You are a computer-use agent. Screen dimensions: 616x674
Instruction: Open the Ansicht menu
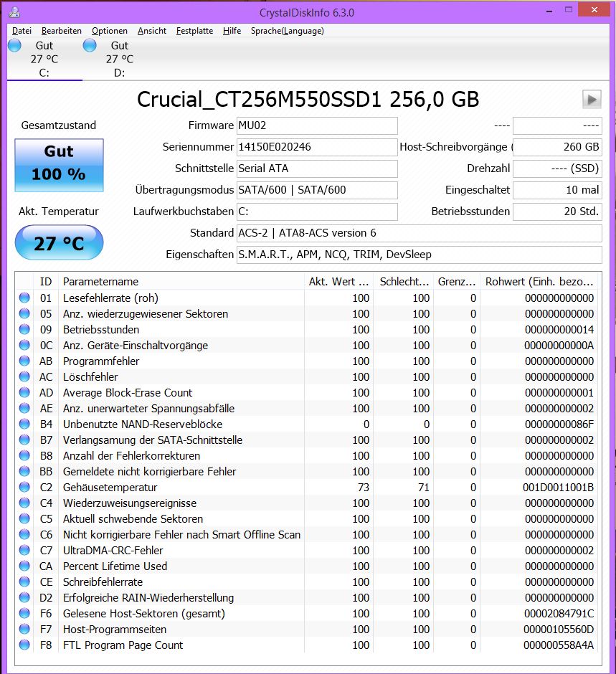[152, 31]
